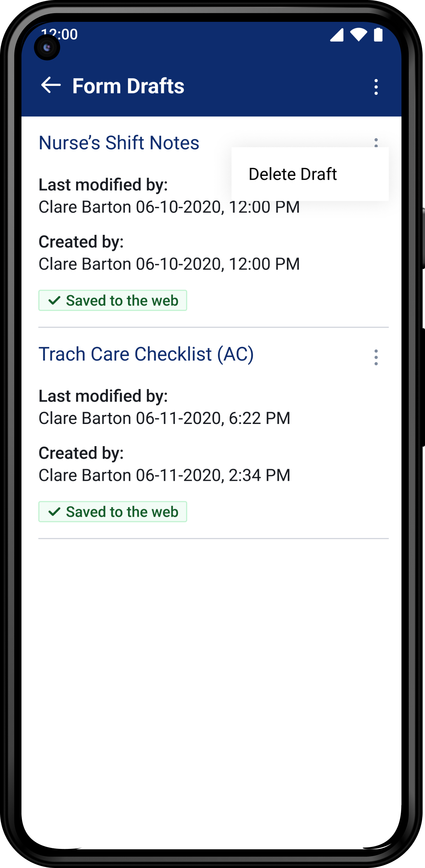Open the Nurse's Shift Notes draft
425x868 pixels.
click(x=119, y=143)
